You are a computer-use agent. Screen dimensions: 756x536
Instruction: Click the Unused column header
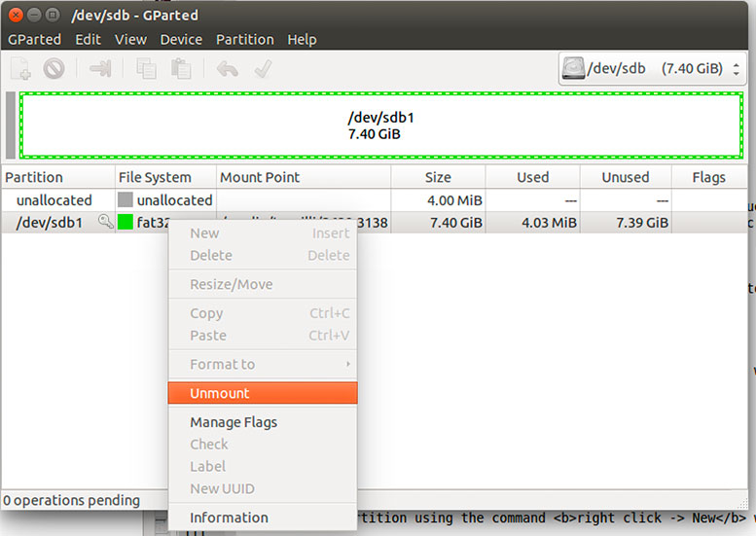click(626, 177)
